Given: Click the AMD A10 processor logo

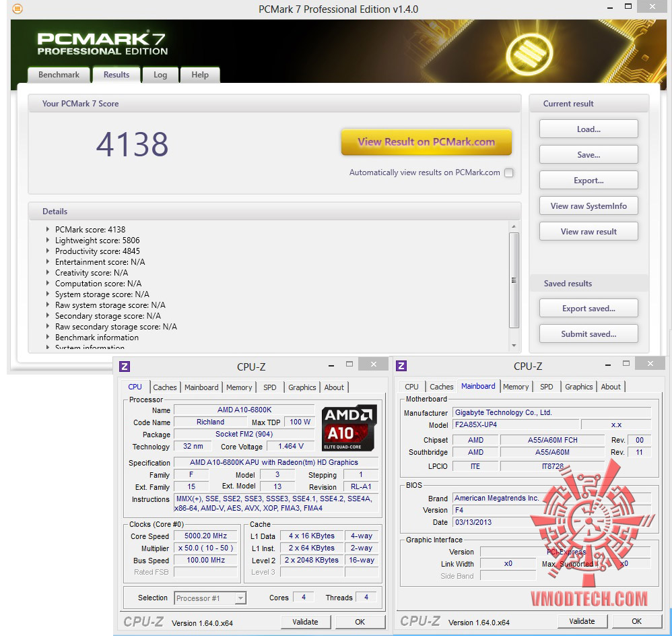Looking at the screenshot, I should (x=349, y=428).
